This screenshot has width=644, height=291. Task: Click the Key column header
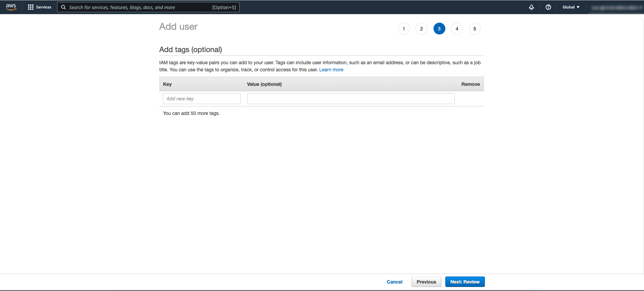coord(167,84)
